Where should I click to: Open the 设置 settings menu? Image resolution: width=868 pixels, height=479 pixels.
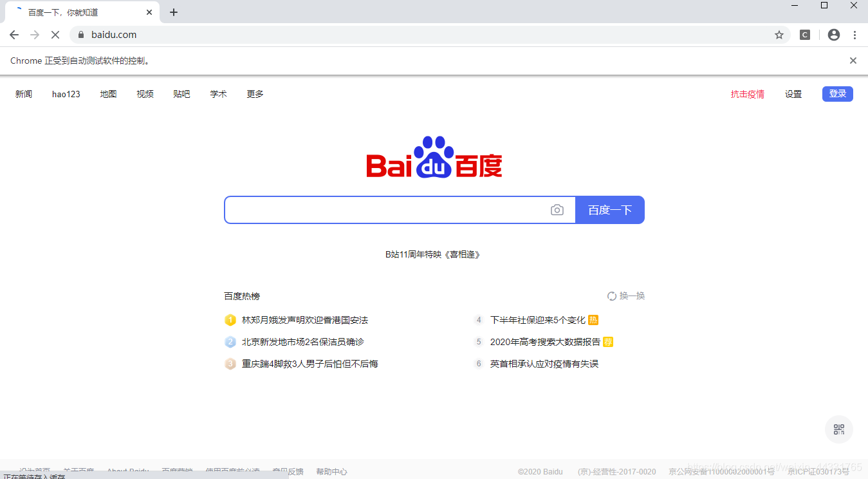click(793, 94)
